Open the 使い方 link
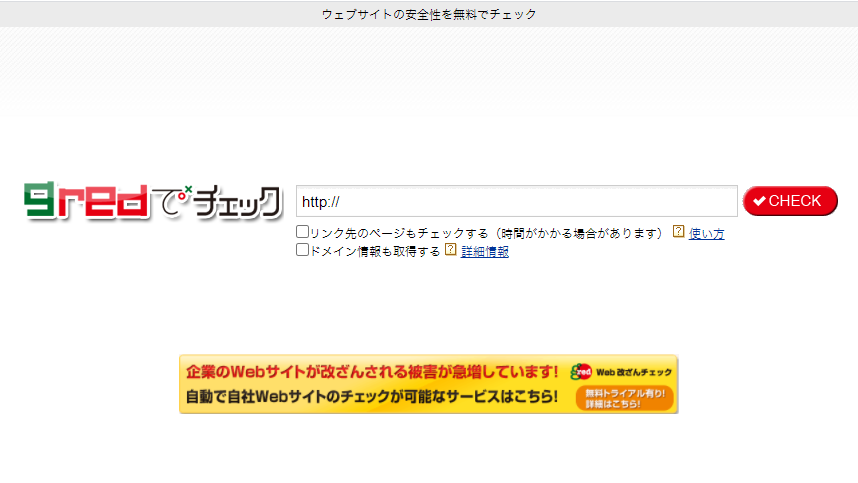The height and width of the screenshot is (483, 858). (x=706, y=234)
